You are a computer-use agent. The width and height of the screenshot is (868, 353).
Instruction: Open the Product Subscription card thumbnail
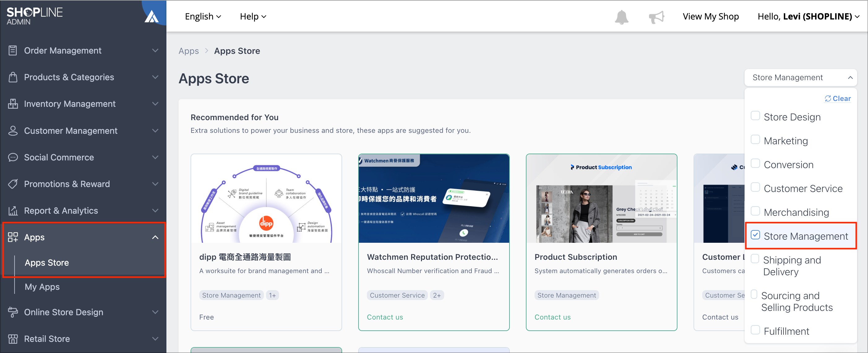click(601, 198)
